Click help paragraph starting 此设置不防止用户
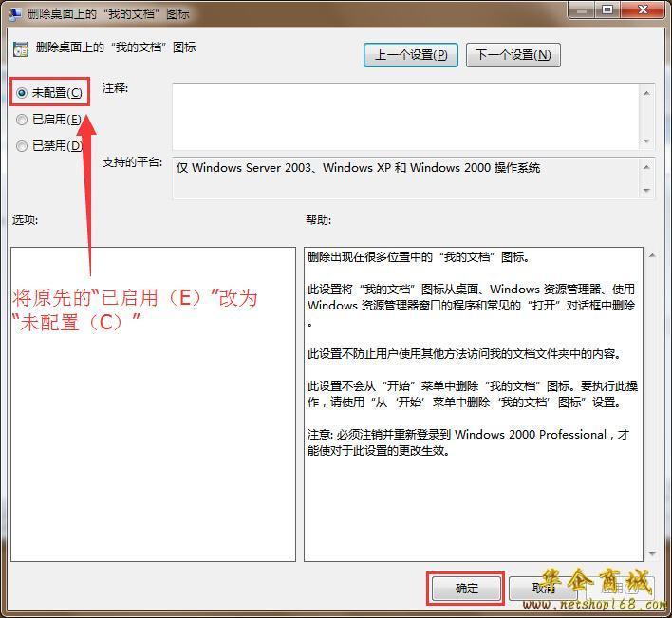 pyautogui.click(x=464, y=354)
